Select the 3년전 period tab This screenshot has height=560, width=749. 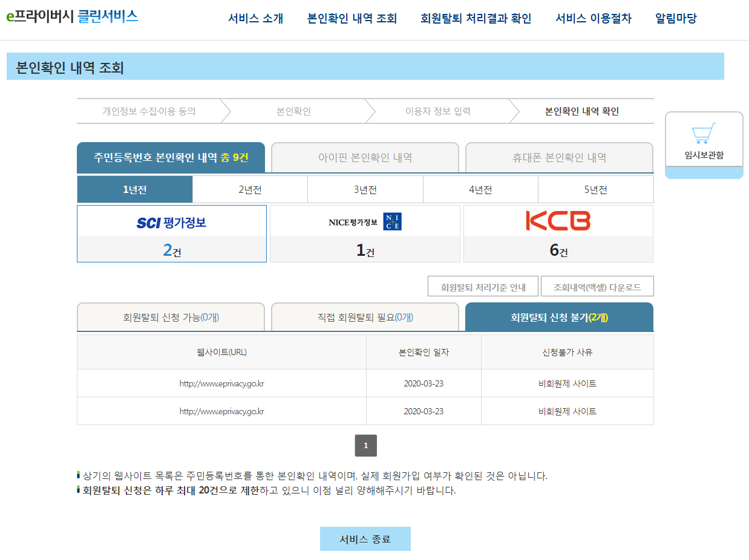tap(365, 189)
